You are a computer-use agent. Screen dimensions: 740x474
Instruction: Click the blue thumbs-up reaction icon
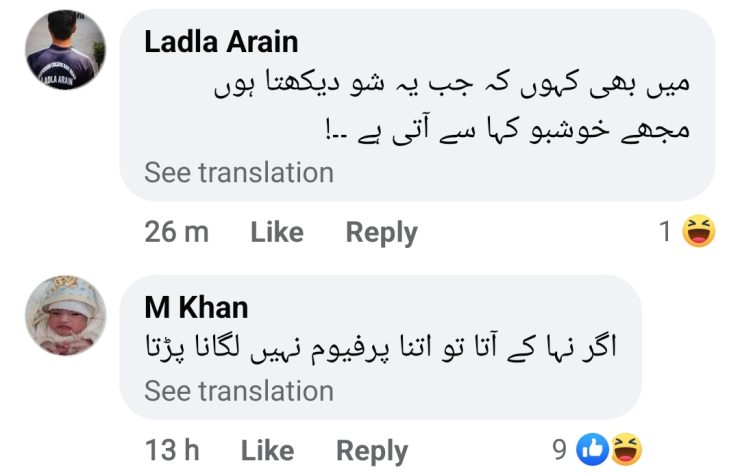point(594,450)
